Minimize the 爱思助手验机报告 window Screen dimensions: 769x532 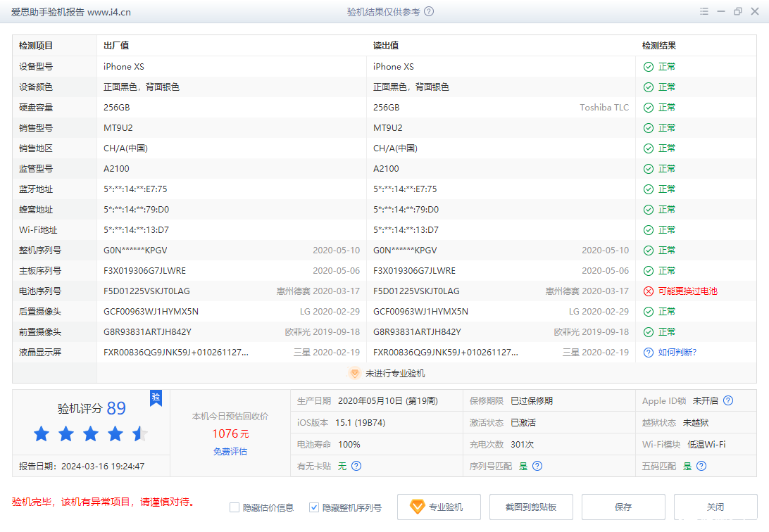[x=721, y=11]
